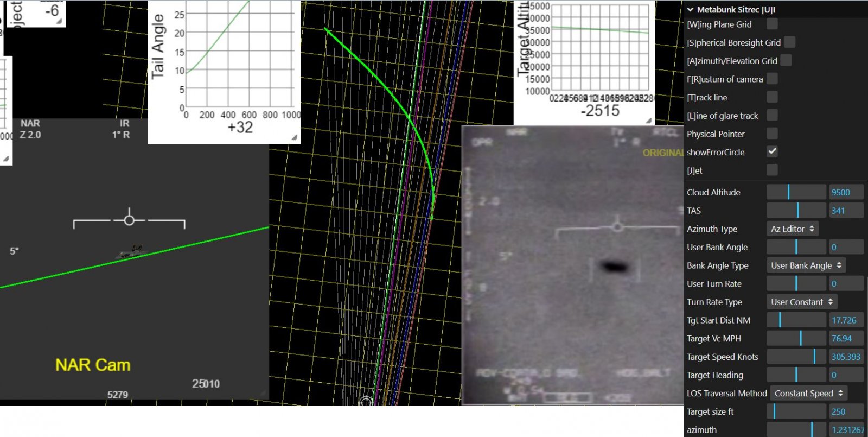Image resolution: width=868 pixels, height=437 pixels.
Task: Click the Cloud Altitude slider
Action: tap(796, 192)
